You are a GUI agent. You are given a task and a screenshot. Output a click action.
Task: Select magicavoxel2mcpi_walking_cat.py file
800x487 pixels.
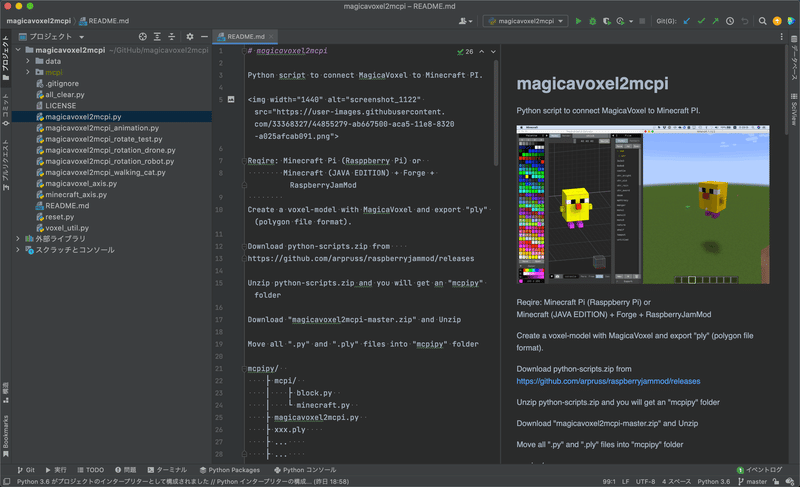click(x=105, y=172)
